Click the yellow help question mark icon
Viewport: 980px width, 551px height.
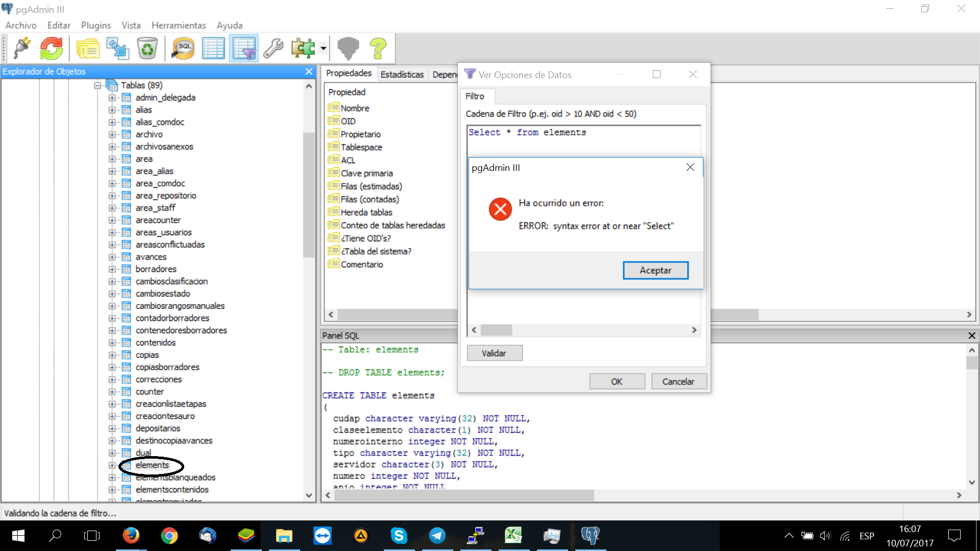[x=378, y=48]
